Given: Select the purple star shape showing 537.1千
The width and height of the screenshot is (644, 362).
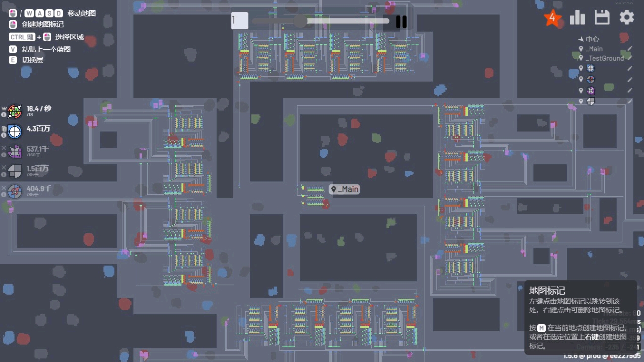Looking at the screenshot, I should [x=15, y=151].
